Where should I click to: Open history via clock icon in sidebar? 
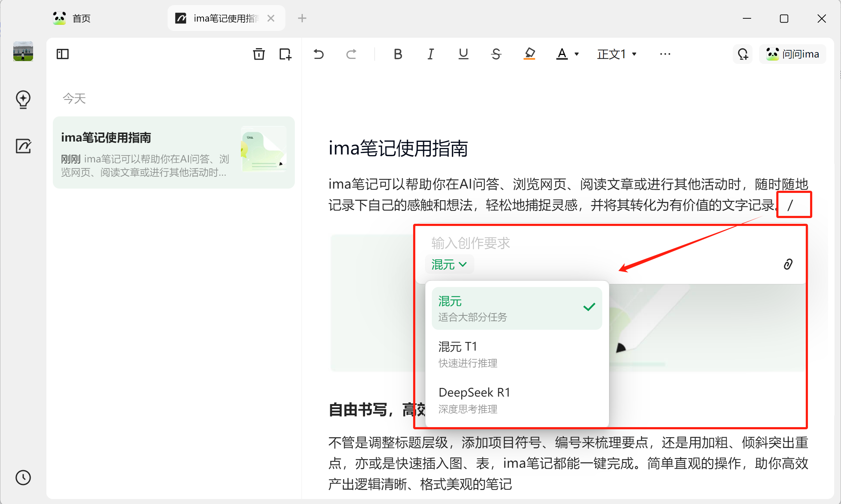pyautogui.click(x=23, y=478)
